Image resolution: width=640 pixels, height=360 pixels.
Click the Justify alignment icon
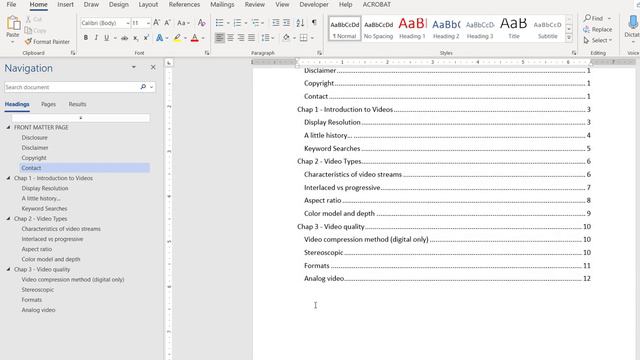251,38
